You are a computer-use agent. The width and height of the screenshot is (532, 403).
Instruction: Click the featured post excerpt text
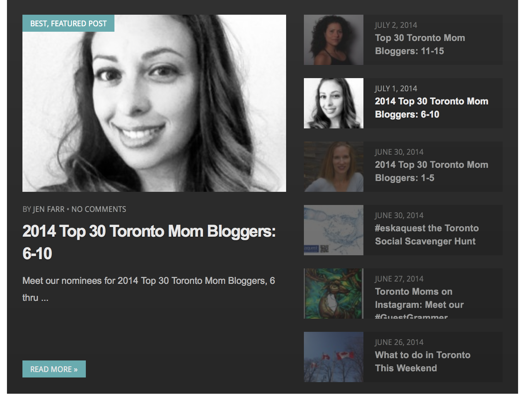click(149, 289)
